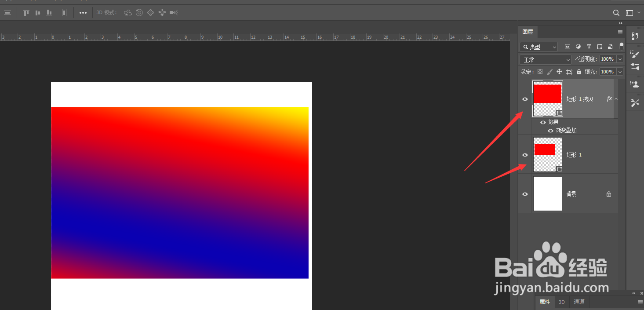Hide the 矩形 1 拷贝 layer

click(525, 99)
